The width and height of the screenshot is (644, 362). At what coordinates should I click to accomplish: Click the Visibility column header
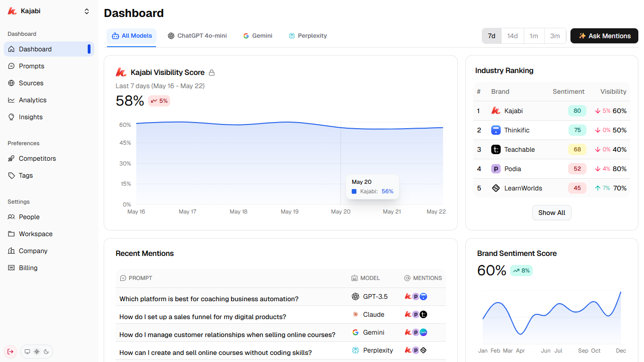tap(613, 92)
